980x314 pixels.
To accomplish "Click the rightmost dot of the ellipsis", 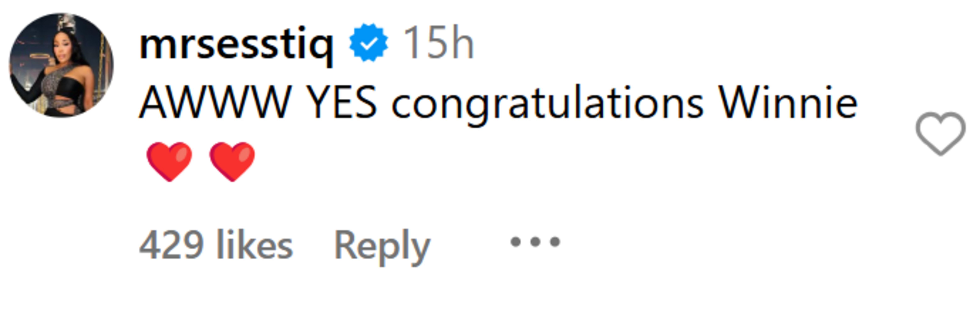I will [555, 242].
